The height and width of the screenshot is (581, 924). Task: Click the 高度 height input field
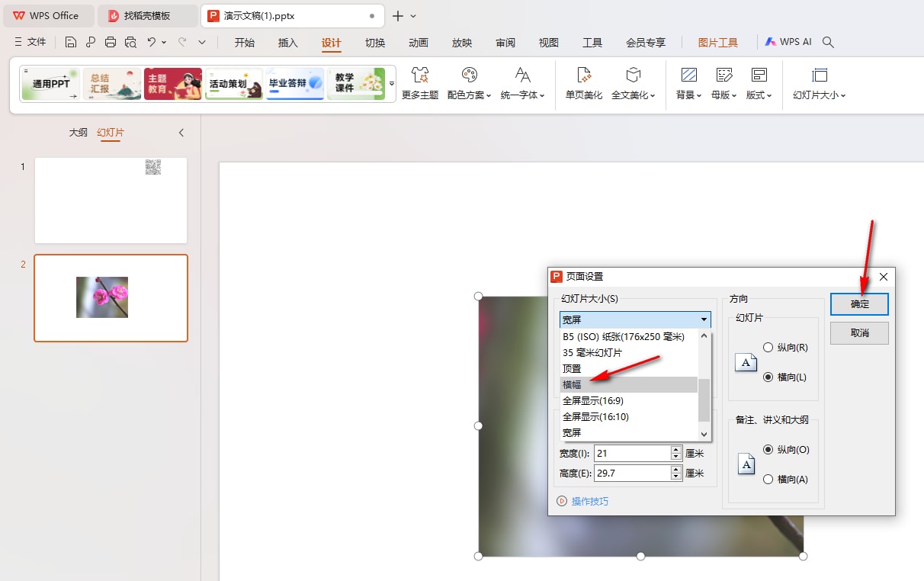(632, 473)
